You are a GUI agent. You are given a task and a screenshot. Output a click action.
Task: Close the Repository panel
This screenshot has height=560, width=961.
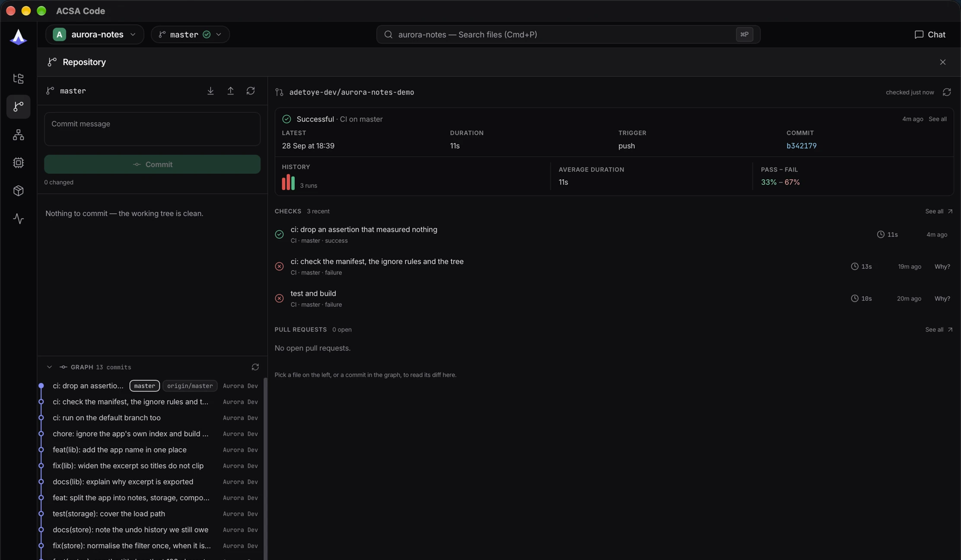click(x=942, y=62)
